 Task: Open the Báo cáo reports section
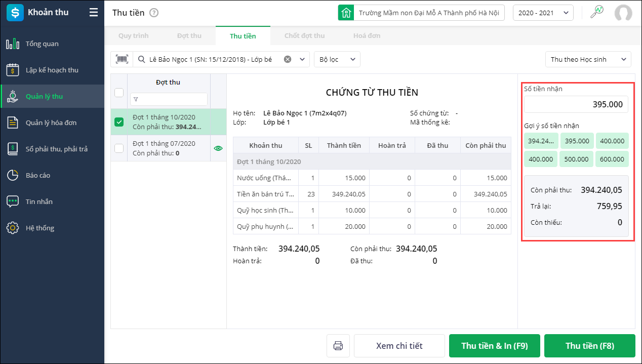(38, 175)
